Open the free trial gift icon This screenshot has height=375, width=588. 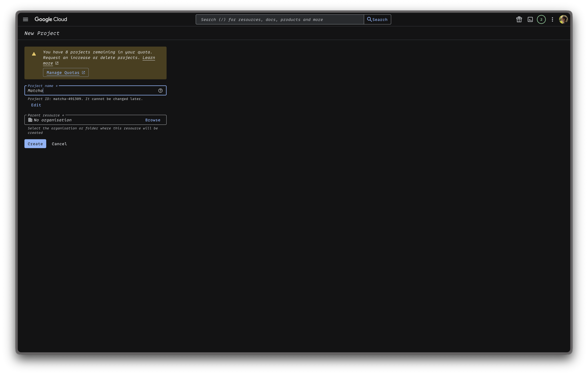[x=519, y=19]
